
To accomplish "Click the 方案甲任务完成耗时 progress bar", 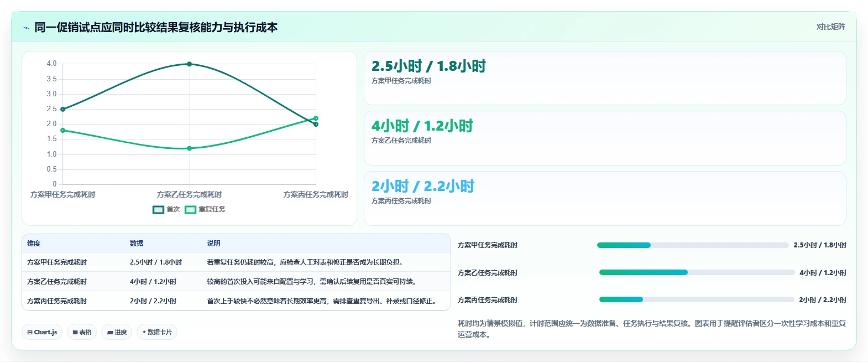I will (x=693, y=245).
